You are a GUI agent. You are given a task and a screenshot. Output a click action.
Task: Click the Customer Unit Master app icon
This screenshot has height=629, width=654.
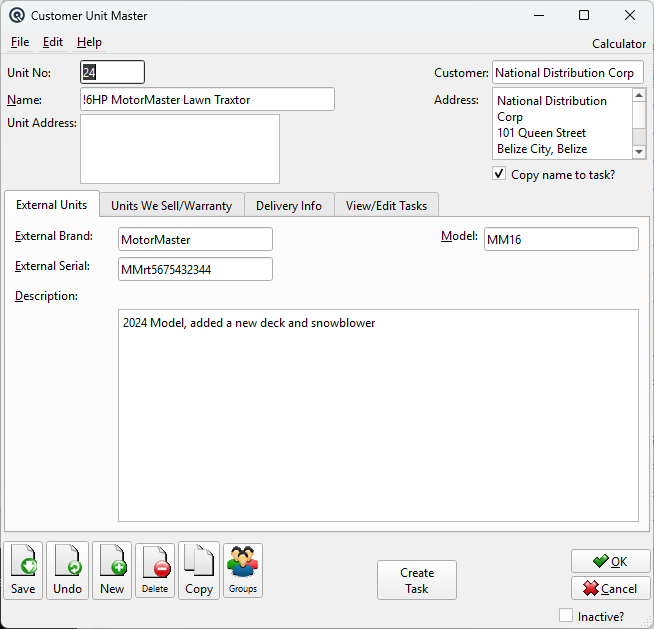pyautogui.click(x=17, y=15)
